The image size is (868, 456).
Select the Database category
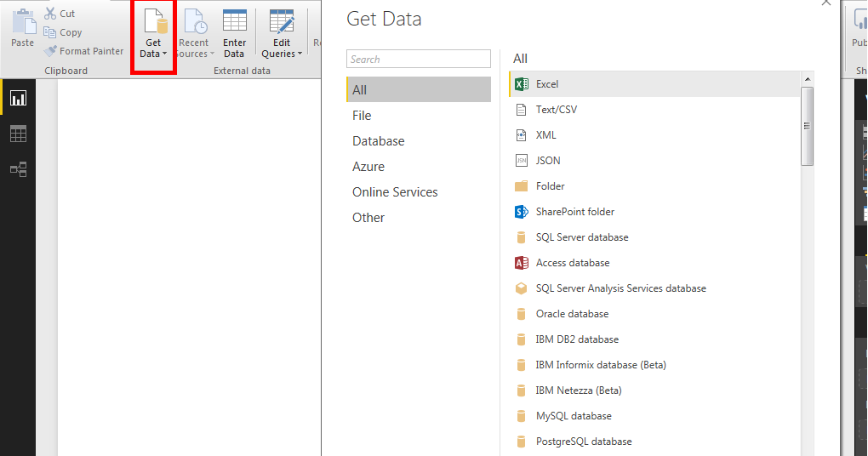tap(379, 141)
